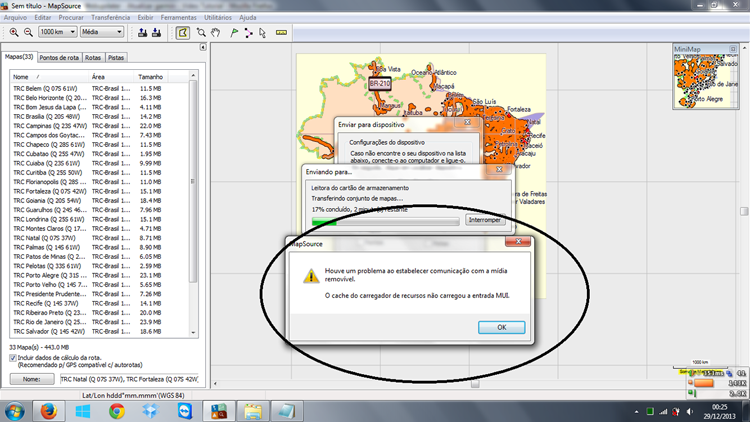Select the arrow Selection tool

click(262, 33)
